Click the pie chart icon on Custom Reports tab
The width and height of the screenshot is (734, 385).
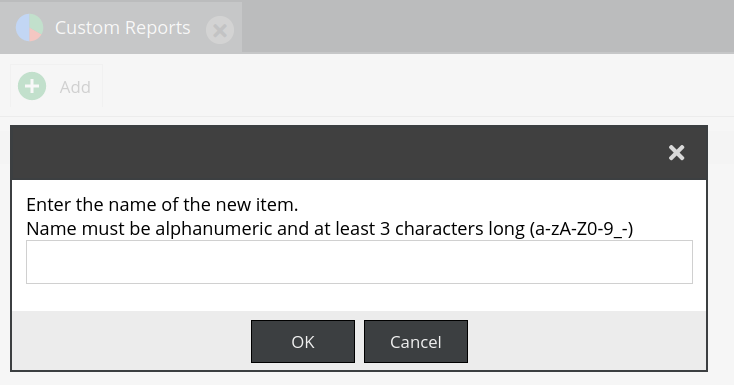29,28
